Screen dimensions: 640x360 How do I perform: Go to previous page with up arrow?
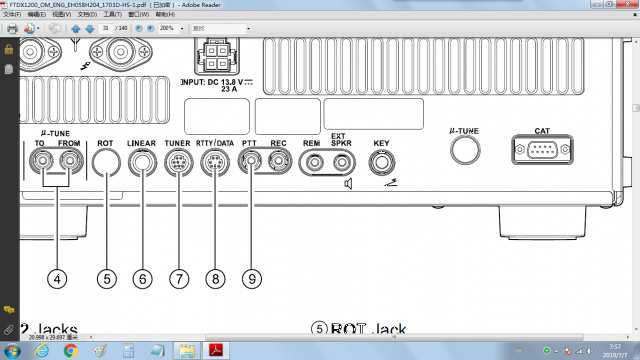[x=76, y=29]
